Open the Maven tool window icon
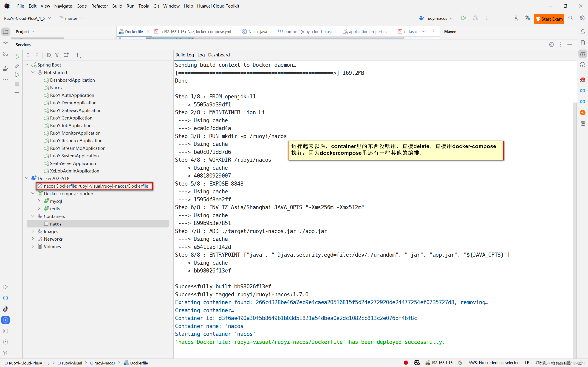Screen dimensions: 588x367 pyautogui.click(x=582, y=54)
